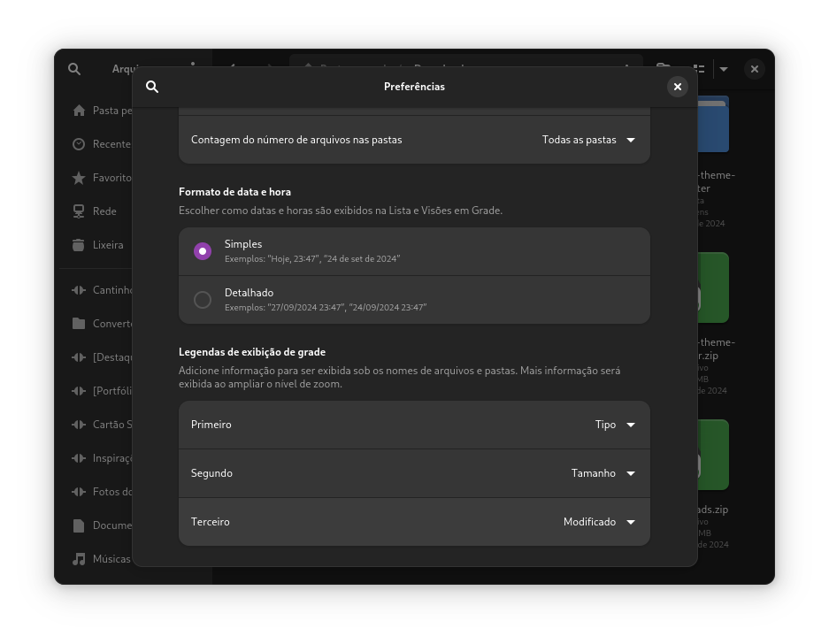Open Favoritos via the star icon
The width and height of the screenshot is (829, 644).
point(79,178)
